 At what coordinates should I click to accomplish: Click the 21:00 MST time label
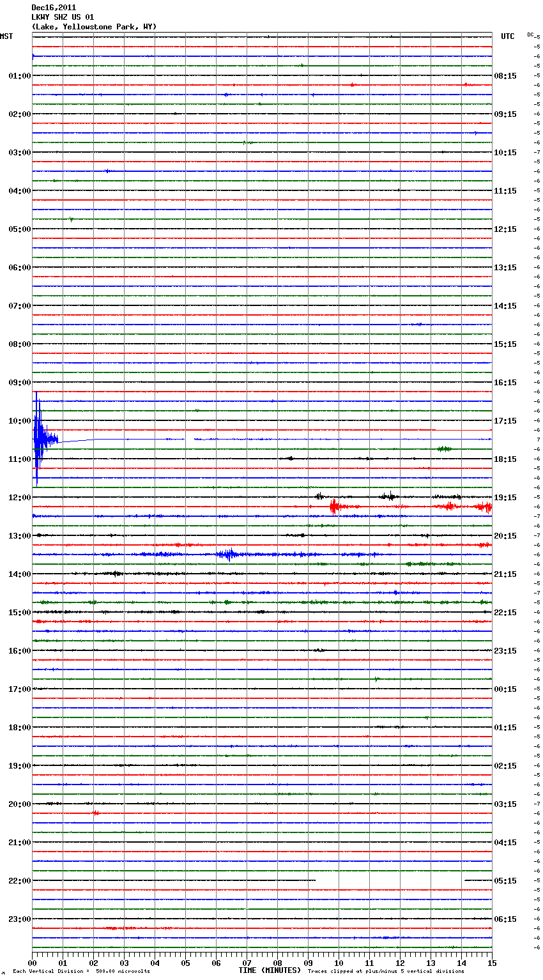19,843
